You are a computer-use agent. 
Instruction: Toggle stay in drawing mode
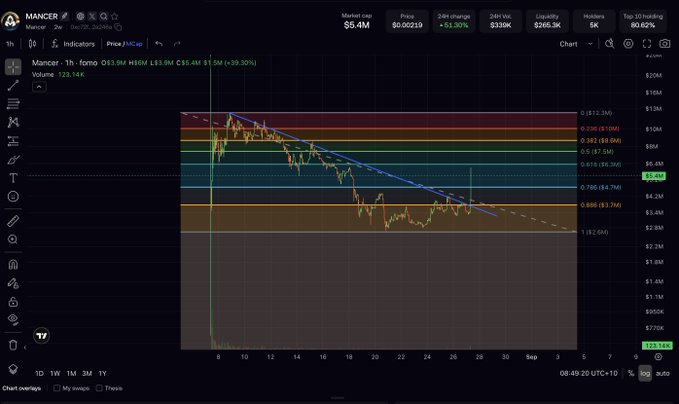point(13,283)
